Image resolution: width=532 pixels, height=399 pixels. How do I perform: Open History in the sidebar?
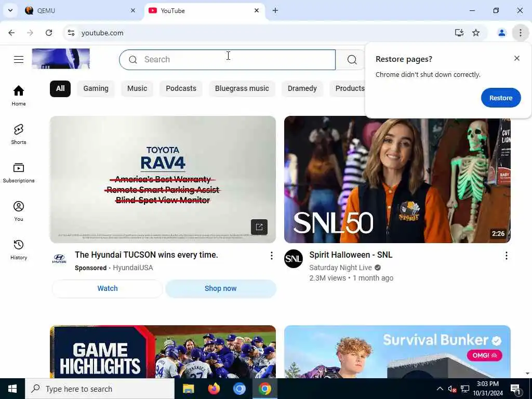pos(19,249)
